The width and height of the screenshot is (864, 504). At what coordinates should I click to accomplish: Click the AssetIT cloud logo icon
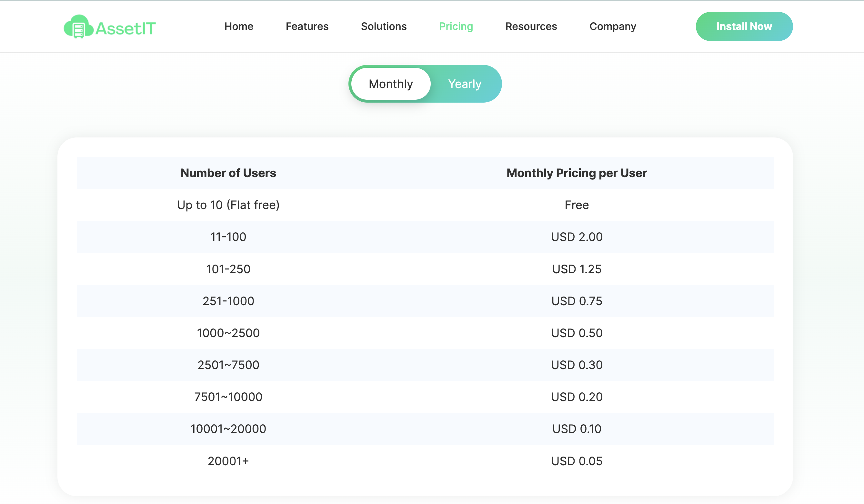click(78, 27)
